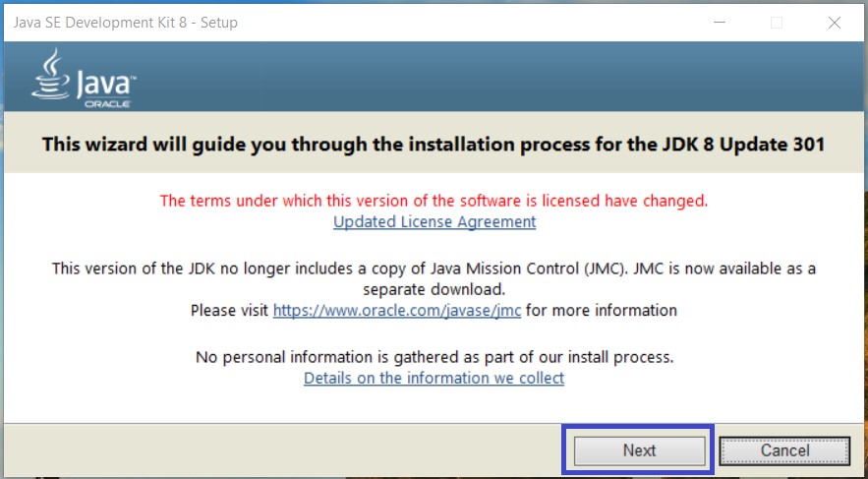Click the red license terms changed notice

tap(434, 201)
